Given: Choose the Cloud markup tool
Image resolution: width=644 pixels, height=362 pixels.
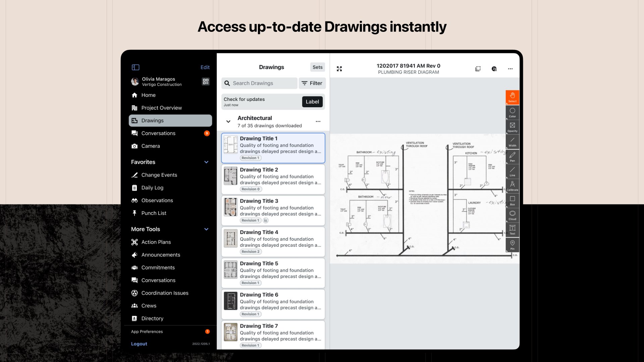Looking at the screenshot, I should point(512,215).
